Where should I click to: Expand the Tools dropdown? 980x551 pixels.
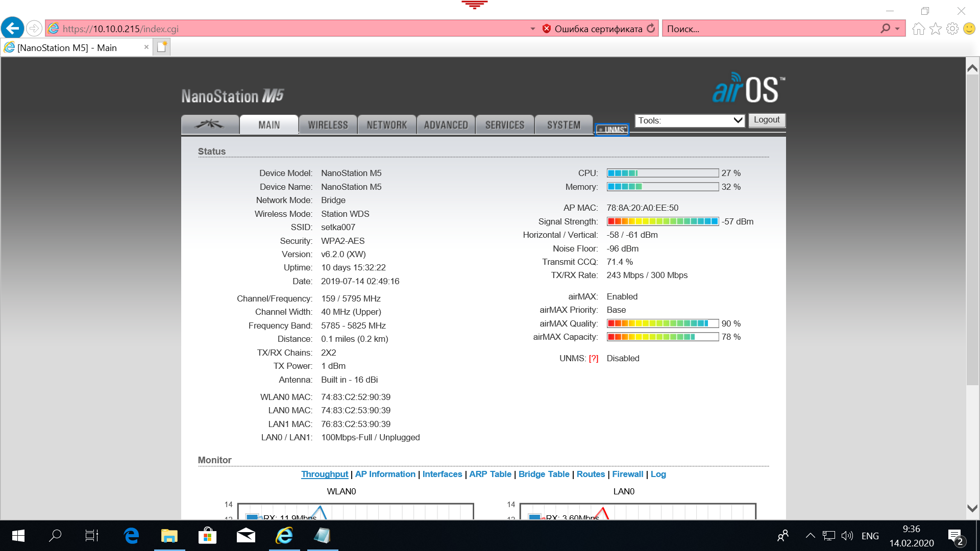[690, 120]
